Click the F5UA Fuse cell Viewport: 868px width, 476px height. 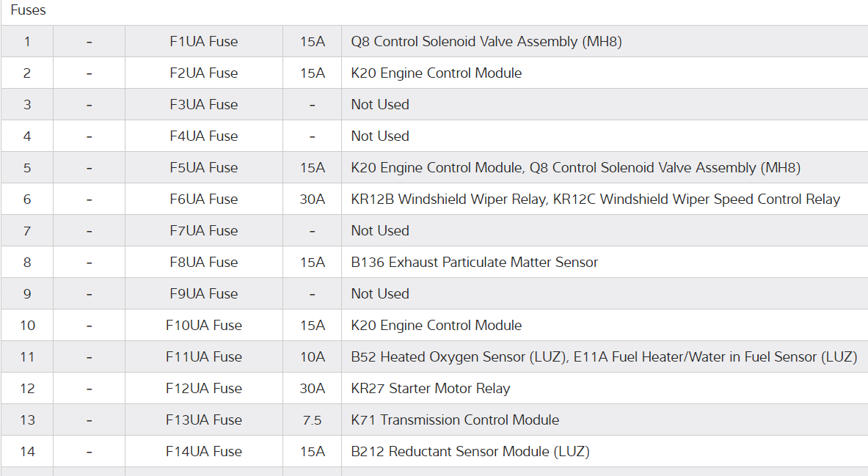click(x=203, y=168)
